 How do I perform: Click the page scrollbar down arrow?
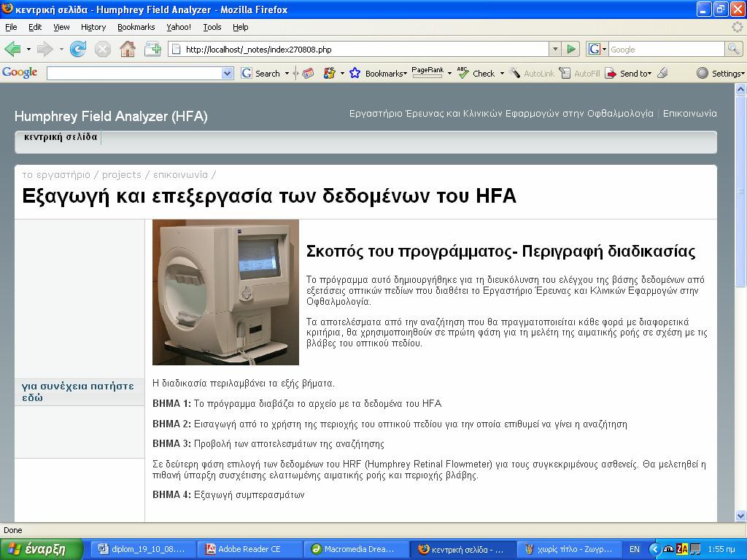[740, 516]
